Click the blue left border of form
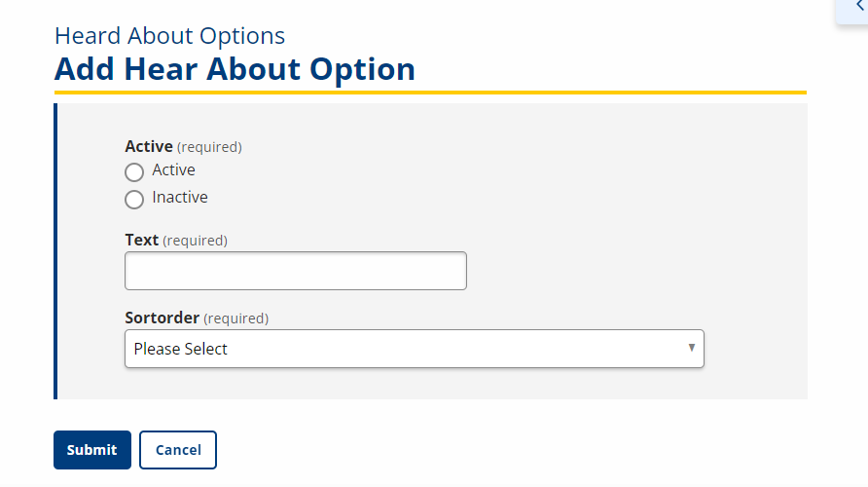This screenshot has width=868, height=487. (x=55, y=250)
